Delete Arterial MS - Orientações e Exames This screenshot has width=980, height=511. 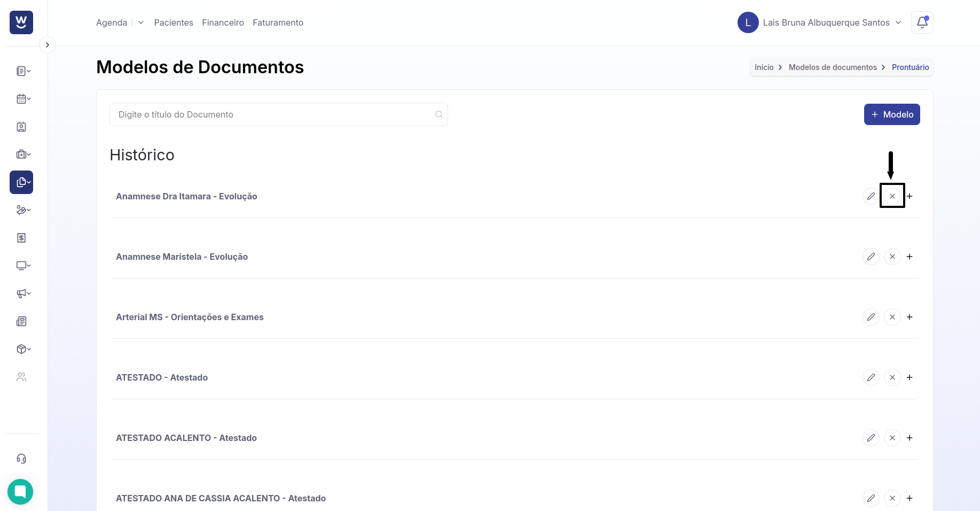point(892,317)
